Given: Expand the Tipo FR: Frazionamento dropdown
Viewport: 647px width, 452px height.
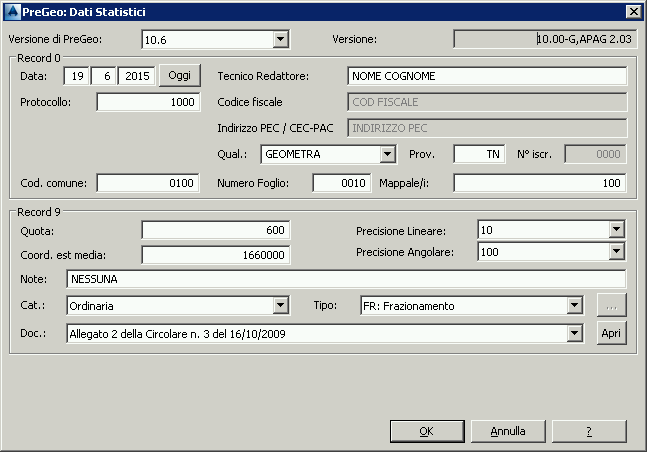Looking at the screenshot, I should pos(574,306).
